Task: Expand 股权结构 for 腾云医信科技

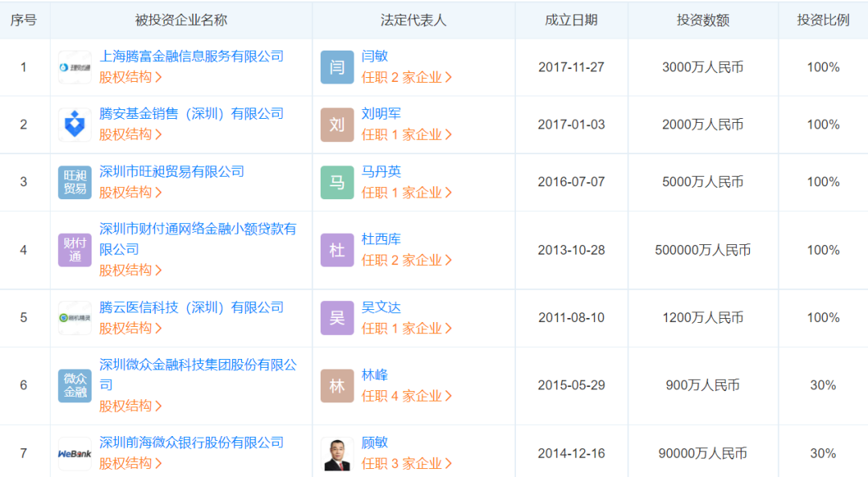Action: [x=131, y=328]
